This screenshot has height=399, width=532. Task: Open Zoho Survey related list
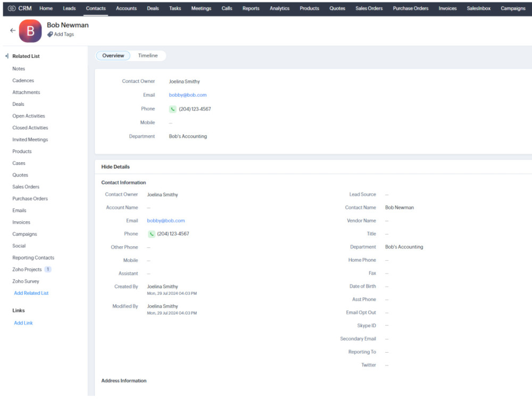26,281
